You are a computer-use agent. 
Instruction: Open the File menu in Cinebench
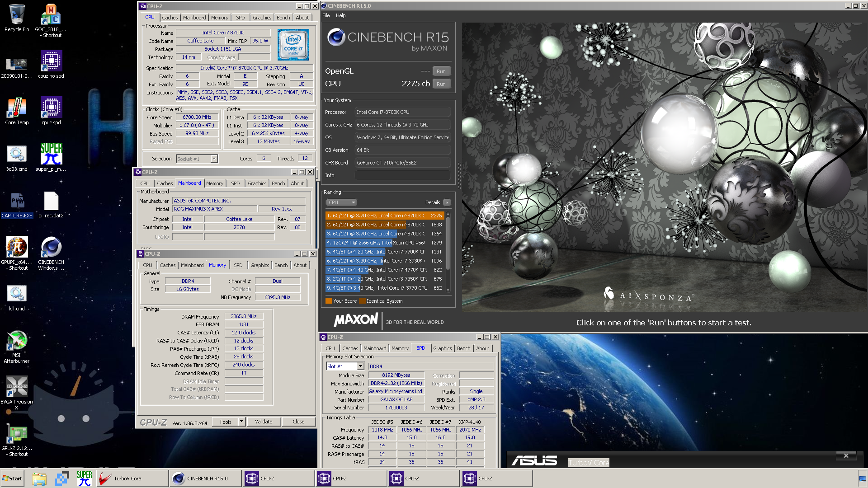(x=326, y=15)
